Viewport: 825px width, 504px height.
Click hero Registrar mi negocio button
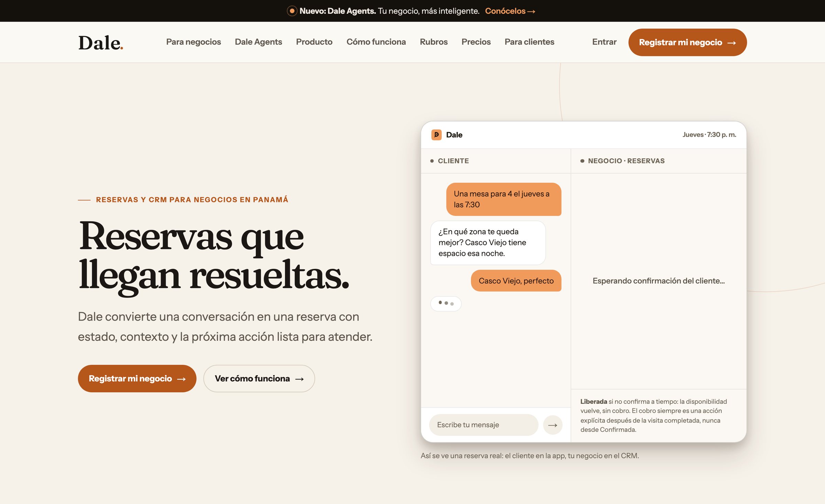coord(137,379)
